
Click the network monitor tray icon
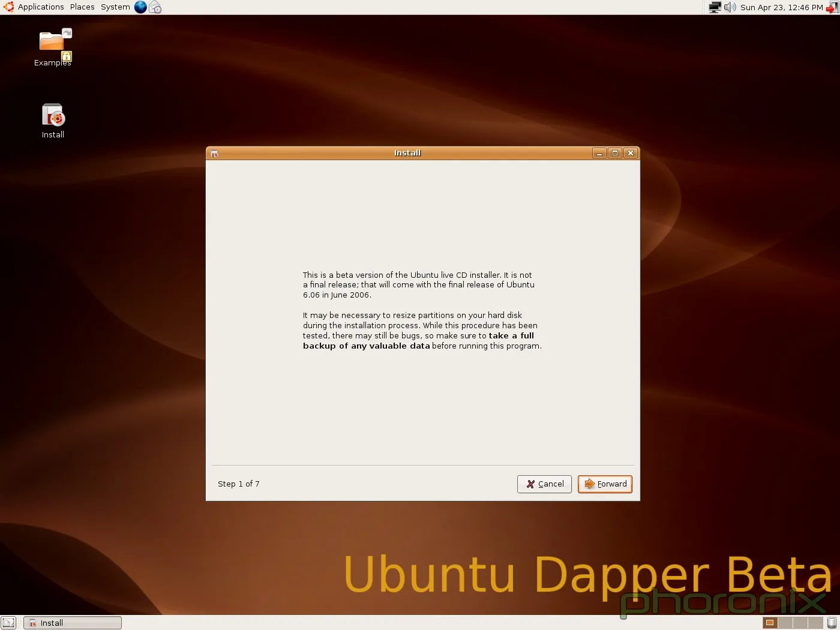[x=715, y=7]
